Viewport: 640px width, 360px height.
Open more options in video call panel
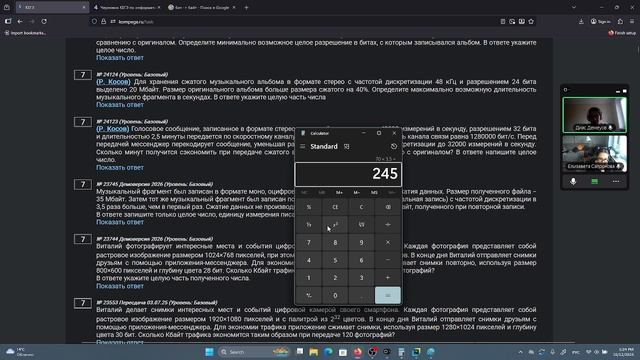616,181
